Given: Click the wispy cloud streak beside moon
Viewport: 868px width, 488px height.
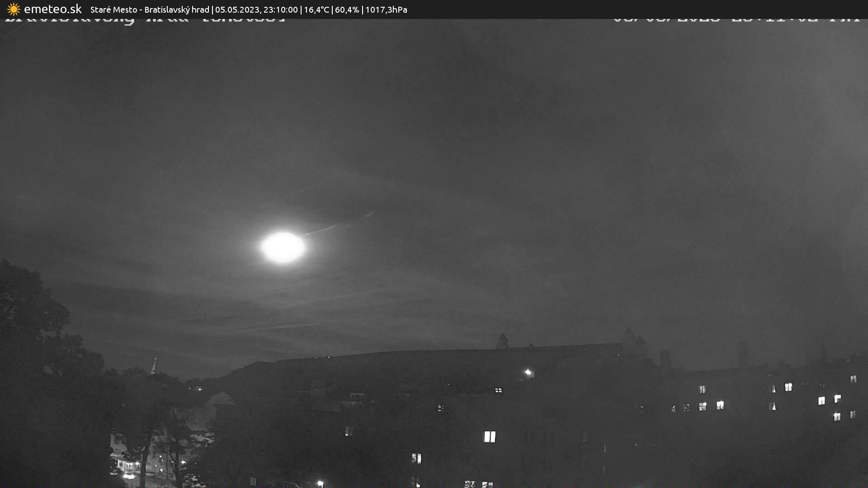Looking at the screenshot, I should tap(339, 223).
